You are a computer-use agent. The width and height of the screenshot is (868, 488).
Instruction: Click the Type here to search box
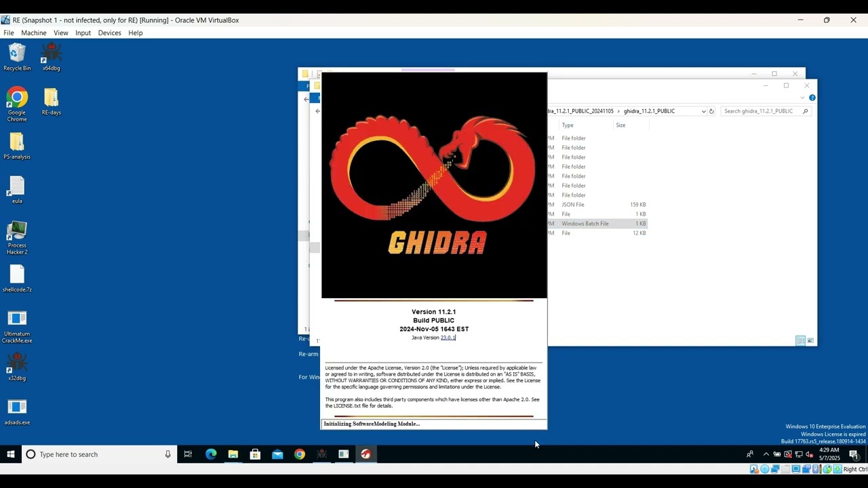pyautogui.click(x=100, y=454)
